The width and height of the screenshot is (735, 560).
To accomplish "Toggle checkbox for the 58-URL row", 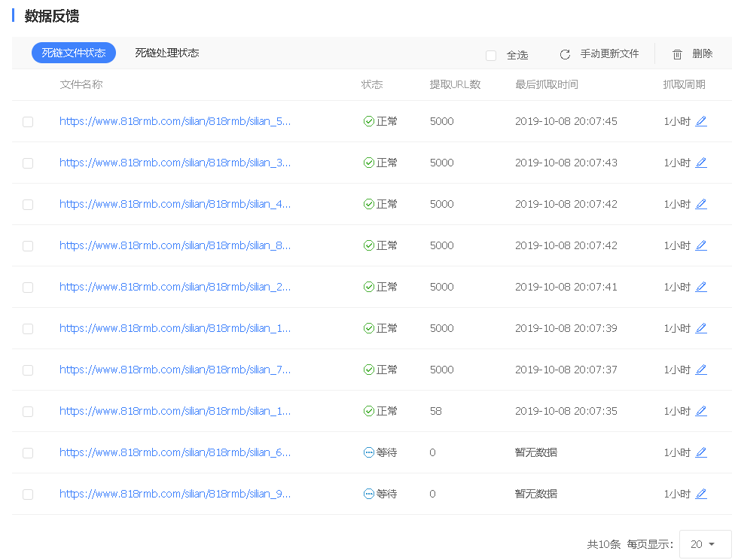I will (28, 412).
